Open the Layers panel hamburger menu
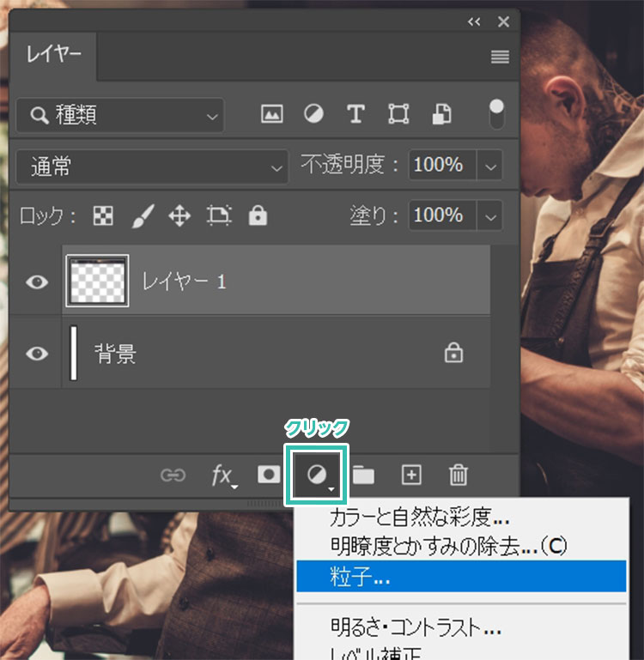 [x=500, y=57]
